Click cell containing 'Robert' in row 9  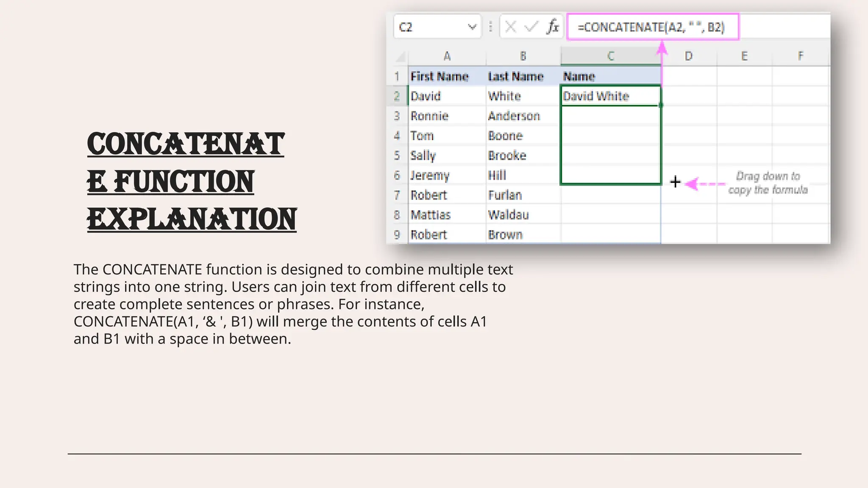click(x=447, y=234)
